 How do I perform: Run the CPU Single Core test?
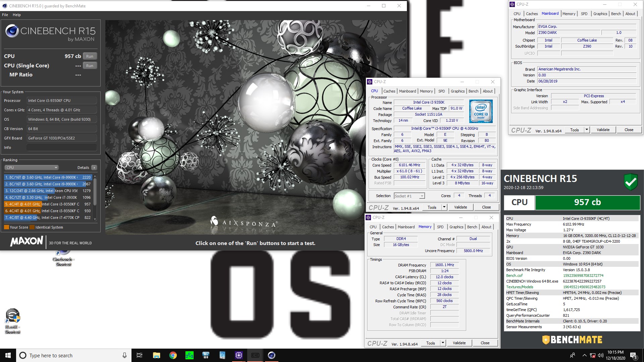(x=90, y=66)
